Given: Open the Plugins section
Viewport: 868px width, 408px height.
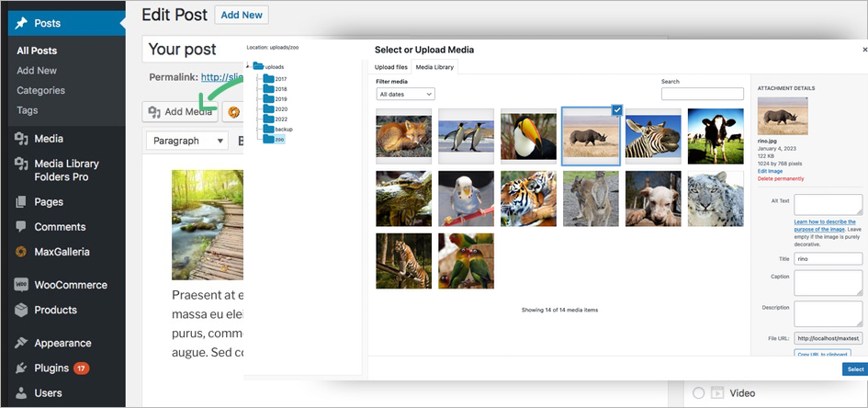Looking at the screenshot, I should click(51, 368).
